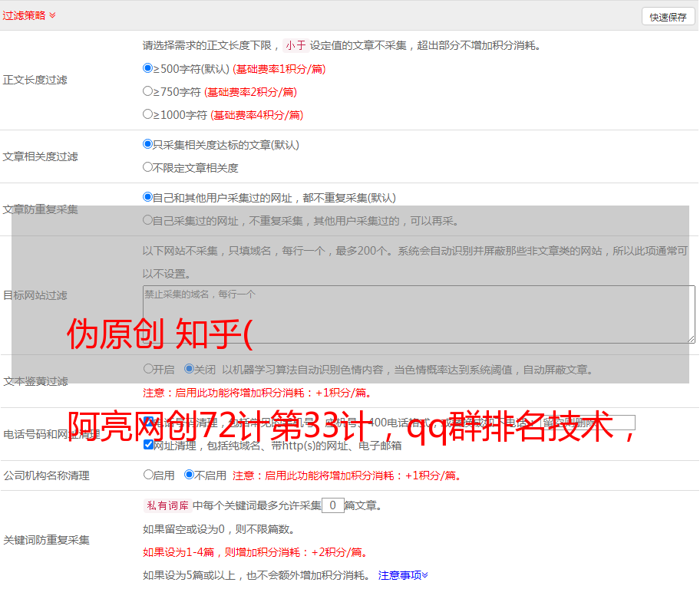Screen dimensions: 700x589
Task: Toggle the 电话号码清理 checkbox
Action: (149, 422)
